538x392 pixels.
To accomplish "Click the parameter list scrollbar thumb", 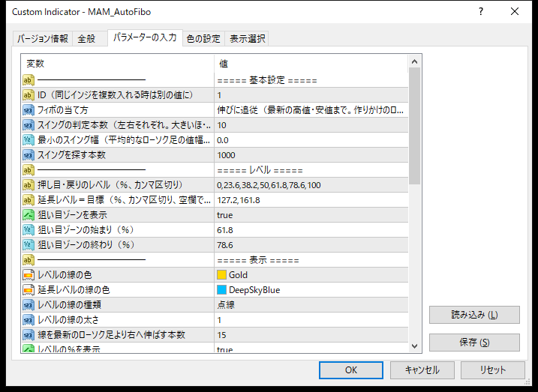I will (414, 126).
